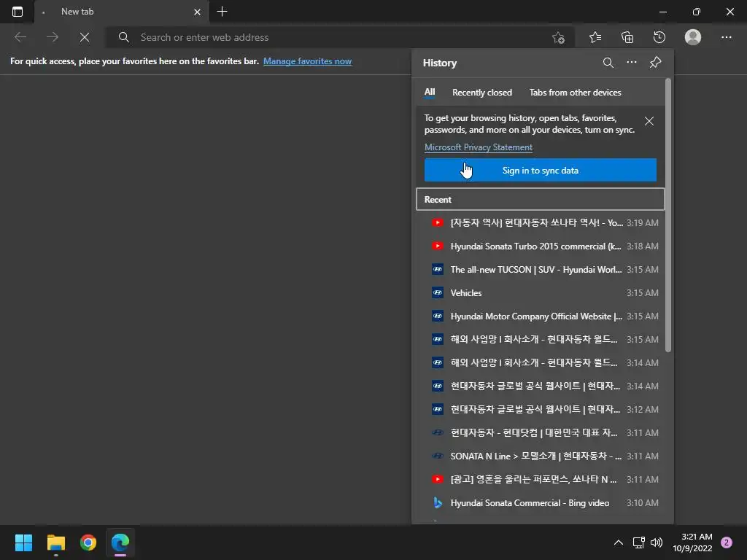747x560 pixels.
Task: Open the 3:11 AM [광고] YouTube entry
Action: pyautogui.click(x=541, y=479)
